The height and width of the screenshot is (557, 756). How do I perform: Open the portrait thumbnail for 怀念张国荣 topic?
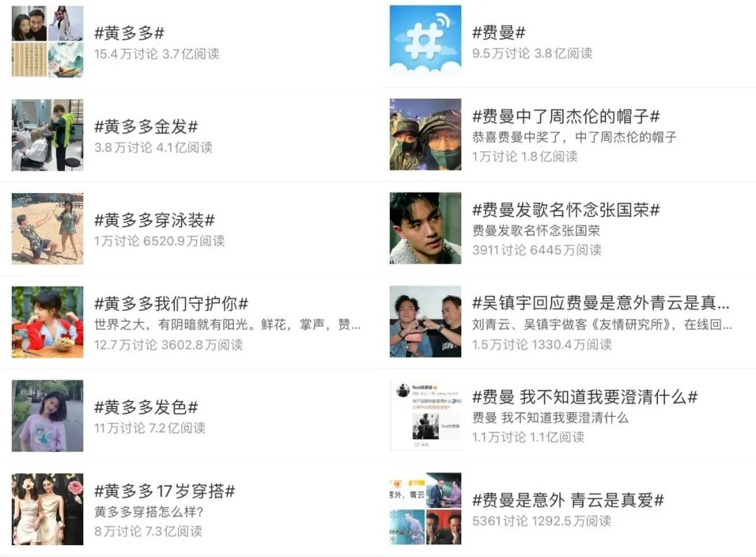(426, 228)
